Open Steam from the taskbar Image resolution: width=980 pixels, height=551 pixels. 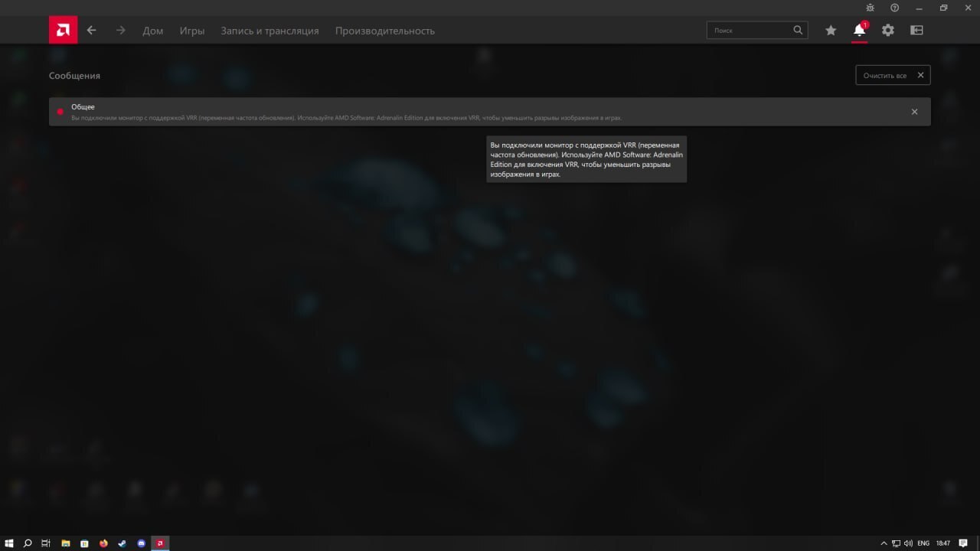click(x=122, y=543)
